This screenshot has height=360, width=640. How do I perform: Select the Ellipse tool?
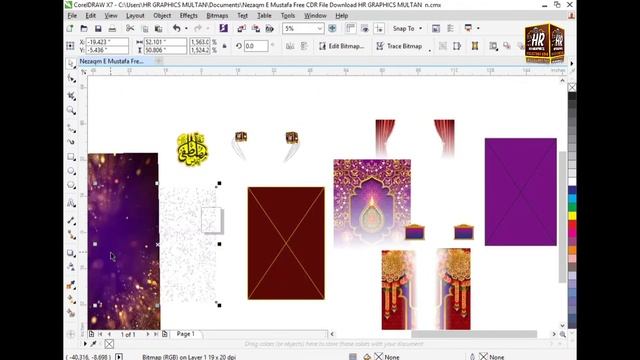click(71, 171)
